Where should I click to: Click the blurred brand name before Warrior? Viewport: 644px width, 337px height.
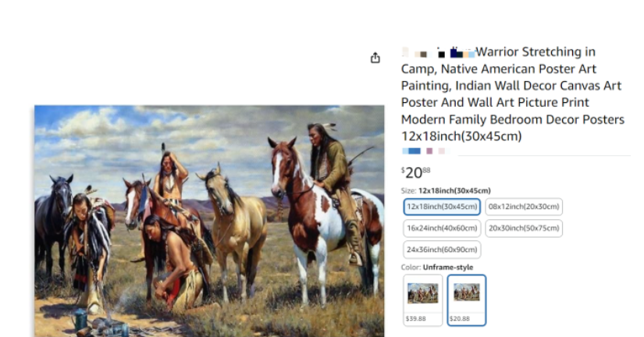pos(438,52)
